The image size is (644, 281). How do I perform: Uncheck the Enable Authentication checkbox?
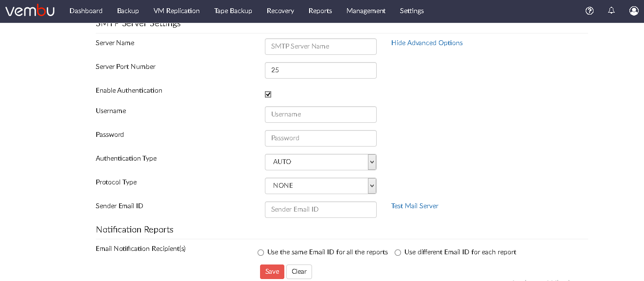tap(268, 94)
